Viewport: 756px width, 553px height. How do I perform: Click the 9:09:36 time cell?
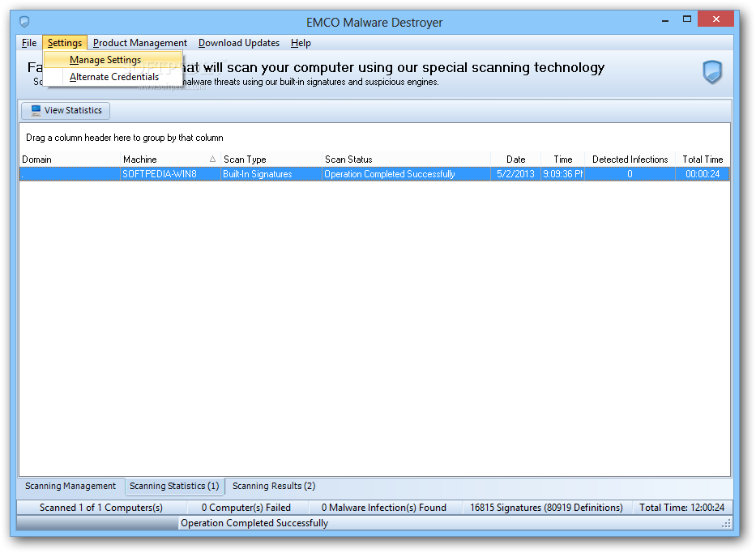tap(562, 174)
